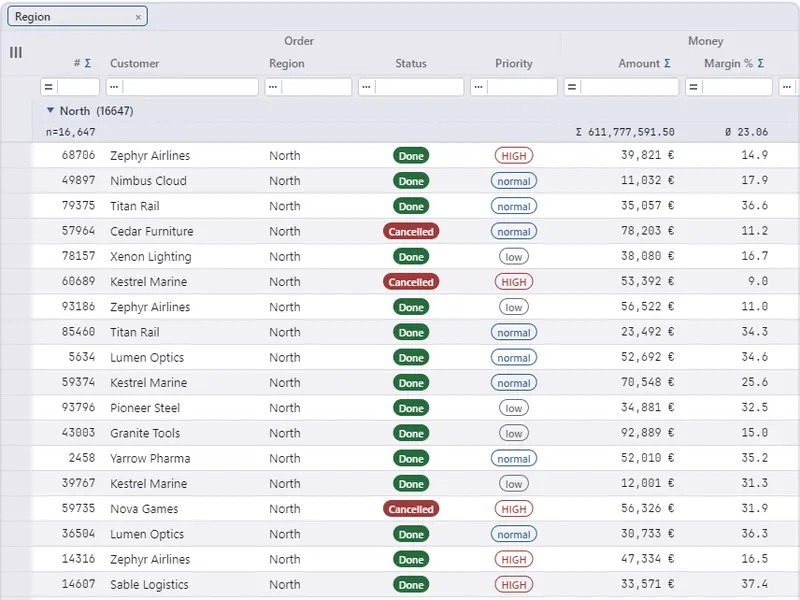Select amount 12,001 € cell
Image resolution: width=800 pixels, height=600 pixels.
tap(647, 483)
